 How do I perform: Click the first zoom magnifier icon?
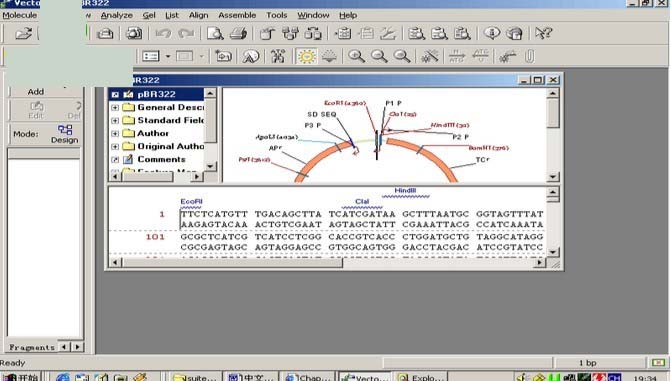[356, 56]
